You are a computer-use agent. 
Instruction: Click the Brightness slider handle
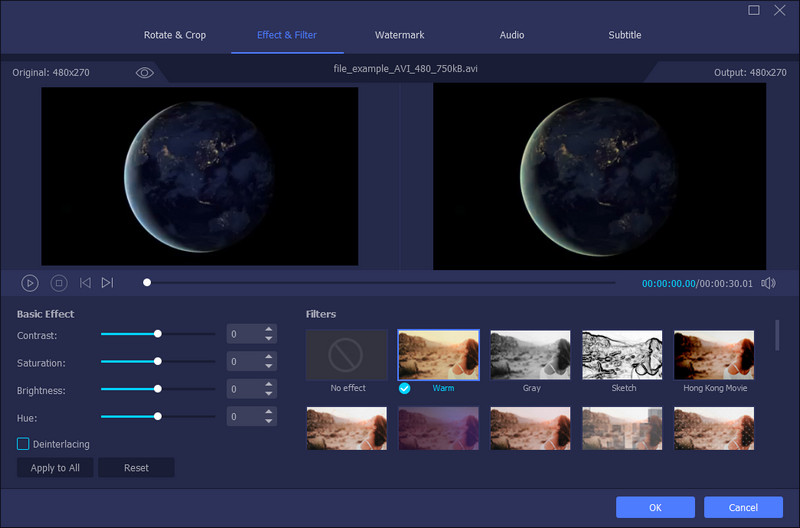pos(157,388)
